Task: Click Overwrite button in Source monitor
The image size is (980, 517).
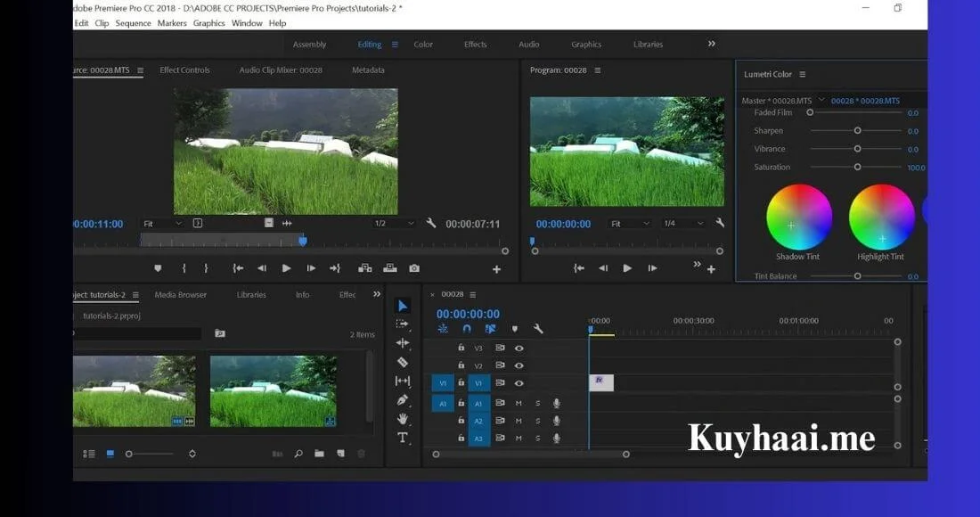Action: 390,268
